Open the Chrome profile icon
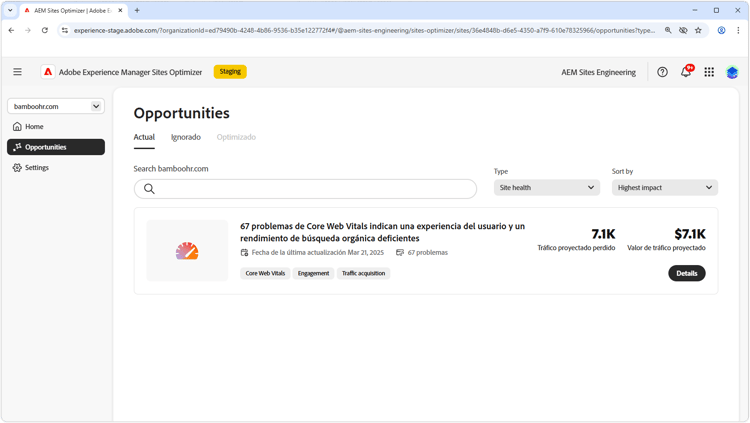Screen dimensions: 750x423 point(721,30)
